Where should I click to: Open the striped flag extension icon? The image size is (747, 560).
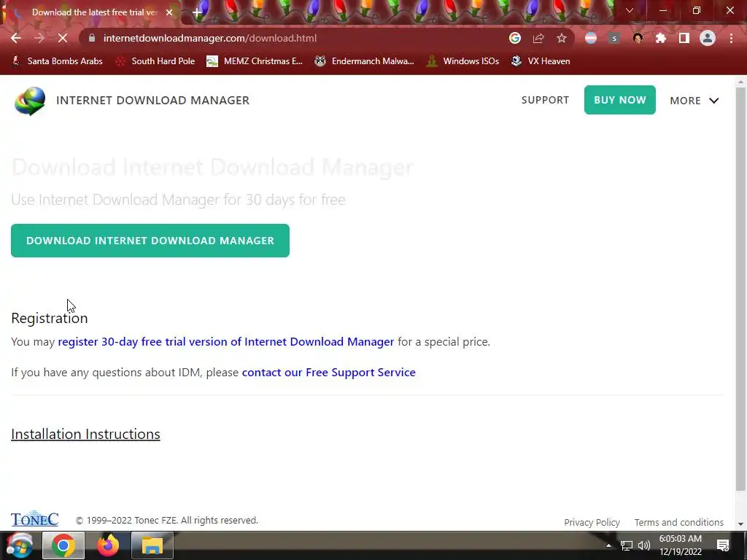coord(591,38)
